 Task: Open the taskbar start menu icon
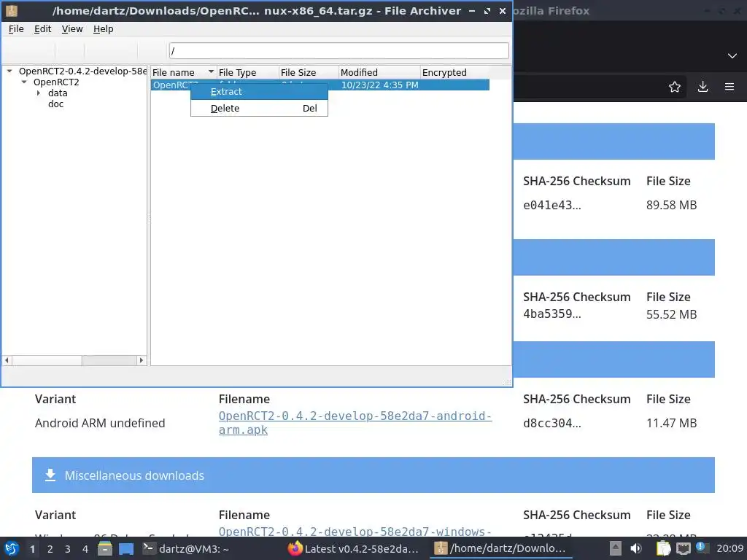click(12, 548)
